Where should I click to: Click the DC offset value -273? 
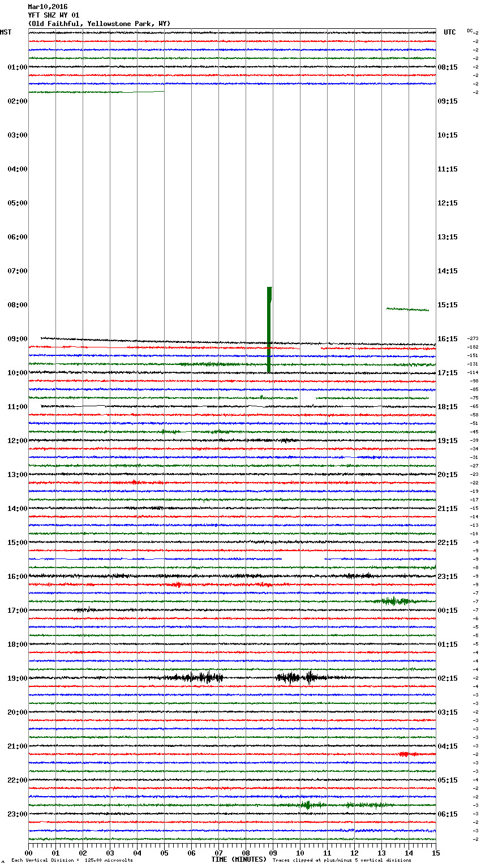coord(473,338)
